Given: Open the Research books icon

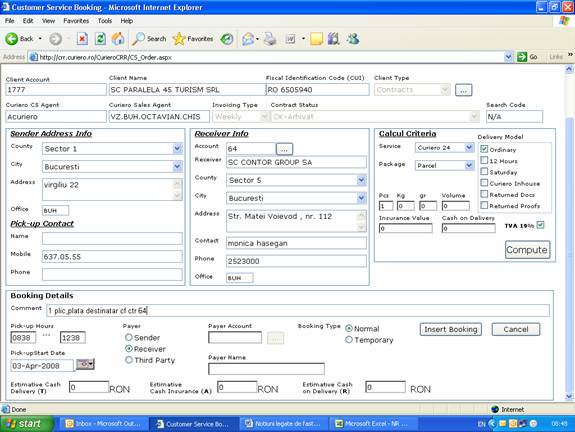Looking at the screenshot, I should point(334,39).
